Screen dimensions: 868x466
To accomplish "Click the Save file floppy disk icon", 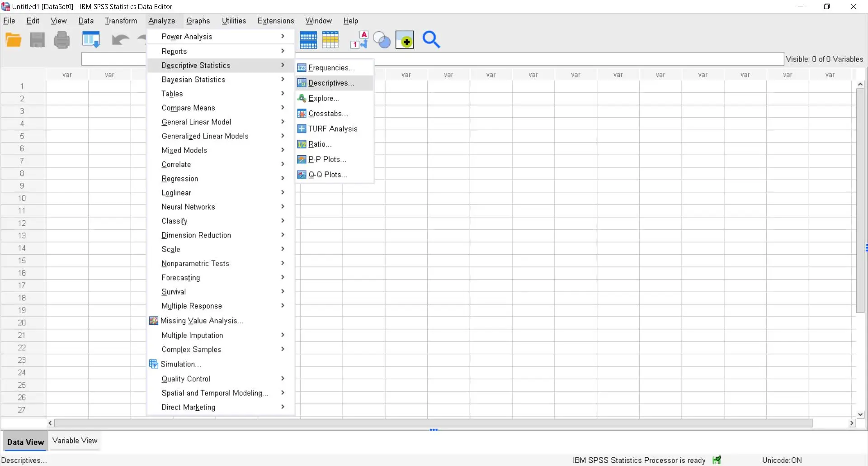I will click(38, 40).
